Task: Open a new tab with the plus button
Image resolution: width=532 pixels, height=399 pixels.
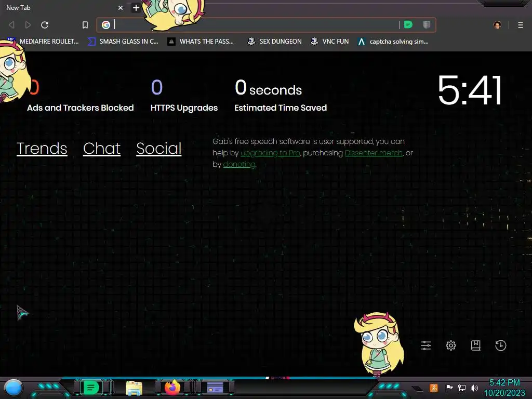Action: (136, 7)
